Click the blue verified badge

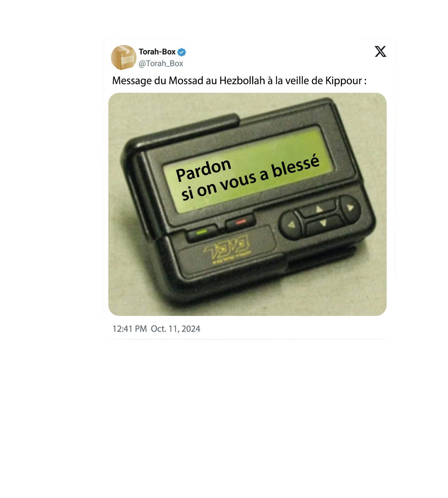[x=182, y=52]
